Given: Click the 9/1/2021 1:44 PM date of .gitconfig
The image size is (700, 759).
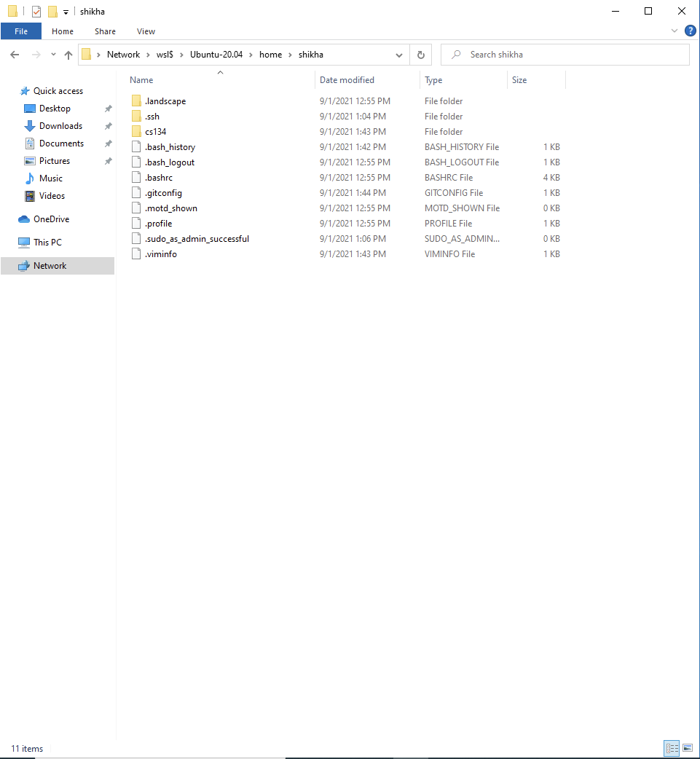Looking at the screenshot, I should [353, 192].
